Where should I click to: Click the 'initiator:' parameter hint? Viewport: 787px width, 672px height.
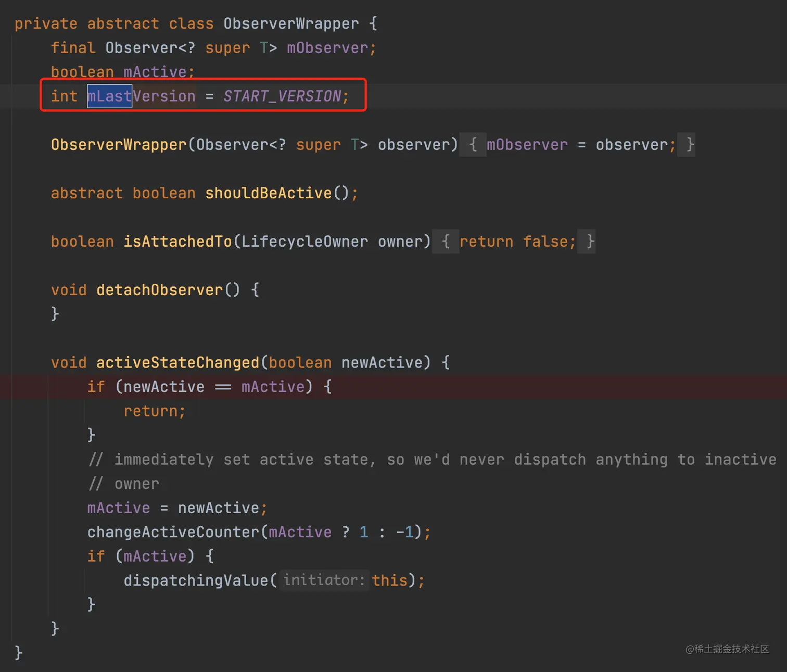pyautogui.click(x=324, y=580)
